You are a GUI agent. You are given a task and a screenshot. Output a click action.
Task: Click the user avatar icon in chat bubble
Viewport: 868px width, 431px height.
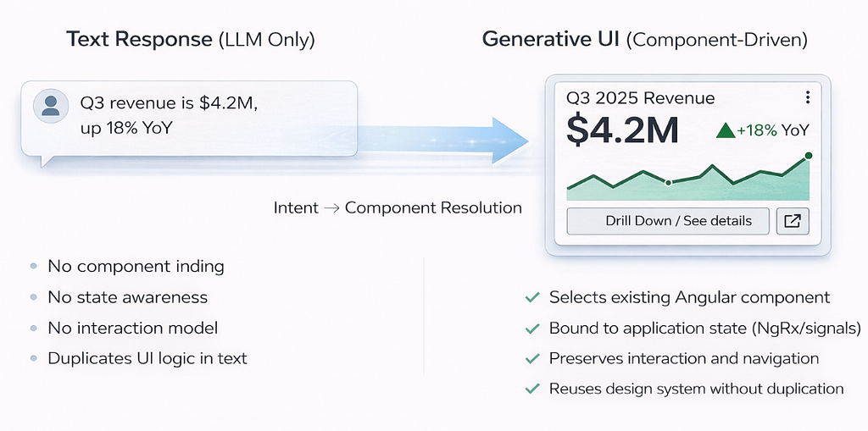(x=51, y=106)
